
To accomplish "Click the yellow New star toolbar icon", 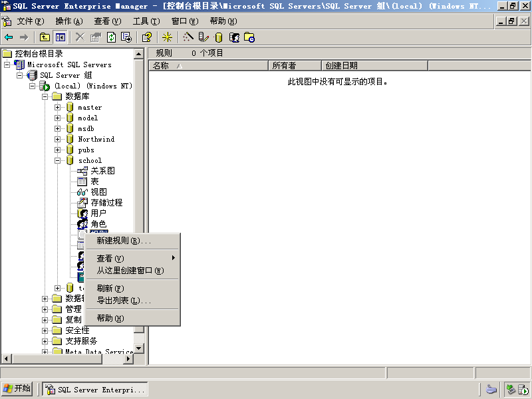I will pos(168,37).
